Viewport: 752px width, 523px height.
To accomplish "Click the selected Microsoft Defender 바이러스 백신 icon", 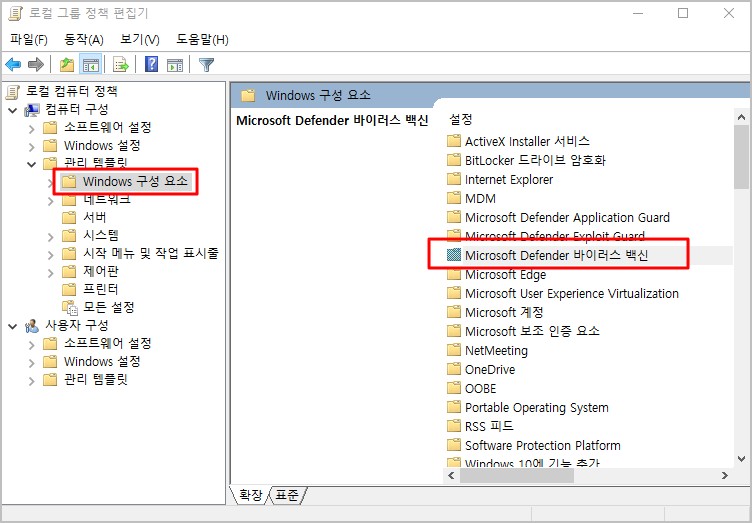I will point(454,255).
